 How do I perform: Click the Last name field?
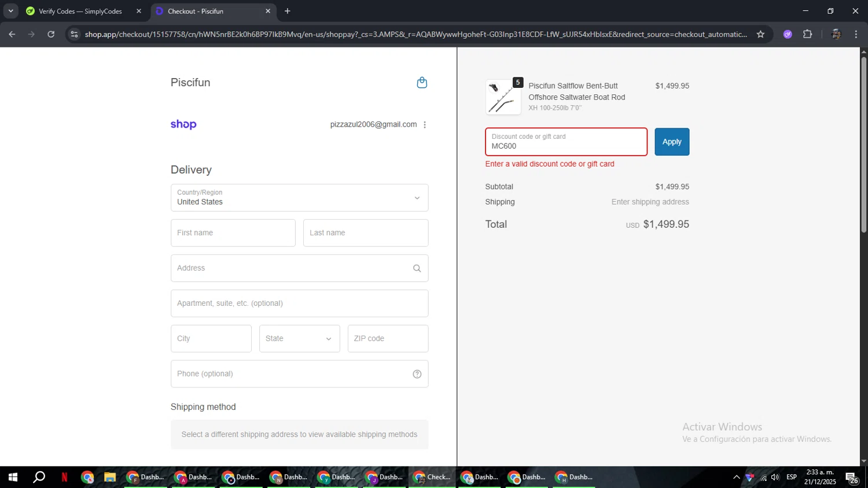pyautogui.click(x=366, y=233)
